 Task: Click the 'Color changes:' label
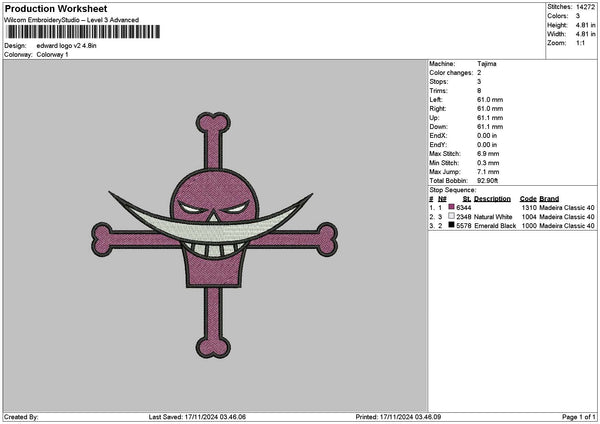(x=451, y=73)
